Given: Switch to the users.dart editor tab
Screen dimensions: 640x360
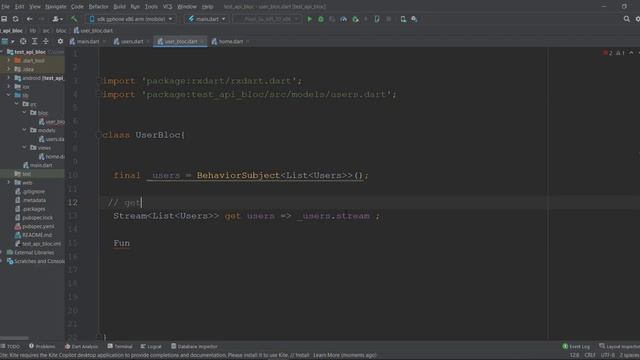Looking at the screenshot, I should coord(131,42).
